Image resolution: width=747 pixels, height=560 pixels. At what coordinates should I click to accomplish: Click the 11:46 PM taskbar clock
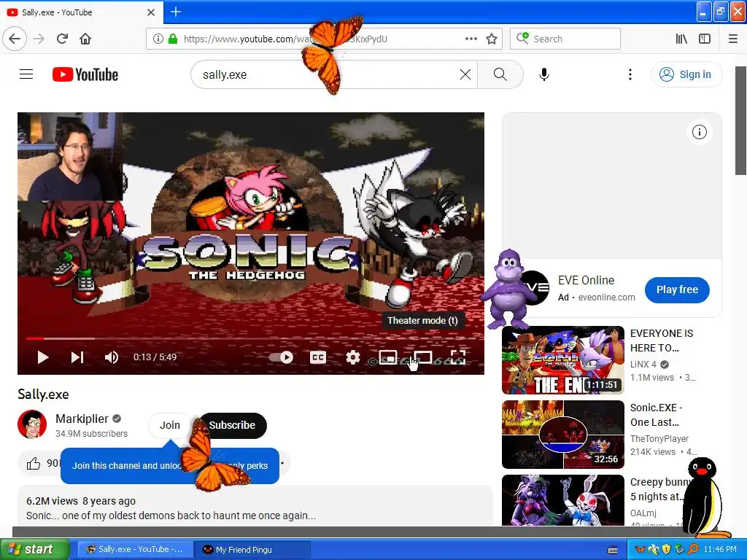[x=720, y=550]
